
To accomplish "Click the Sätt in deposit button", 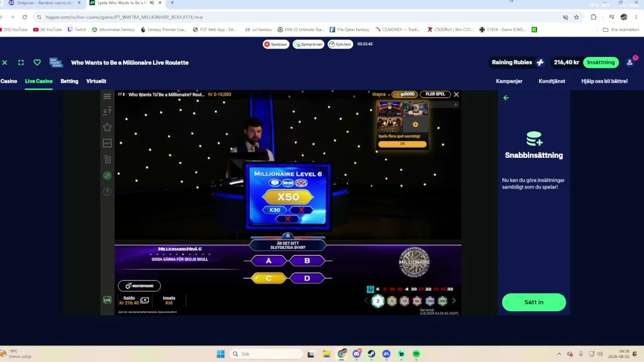I will 534,302.
